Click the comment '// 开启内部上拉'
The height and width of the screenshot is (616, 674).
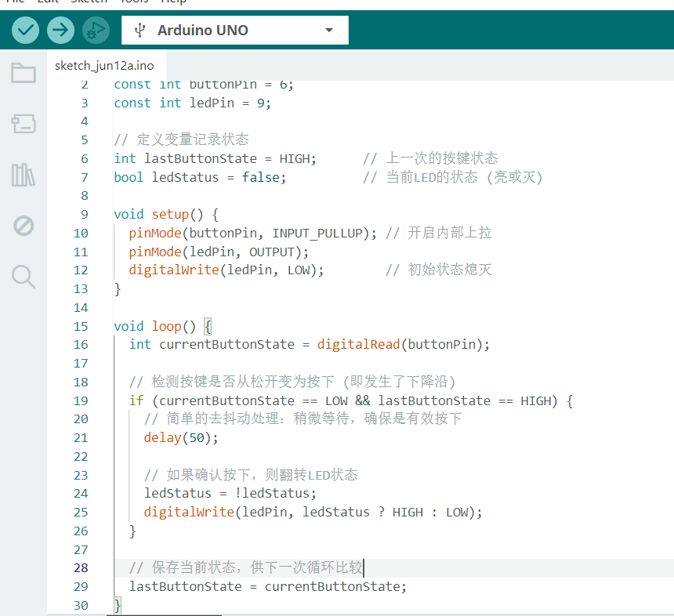[438, 233]
